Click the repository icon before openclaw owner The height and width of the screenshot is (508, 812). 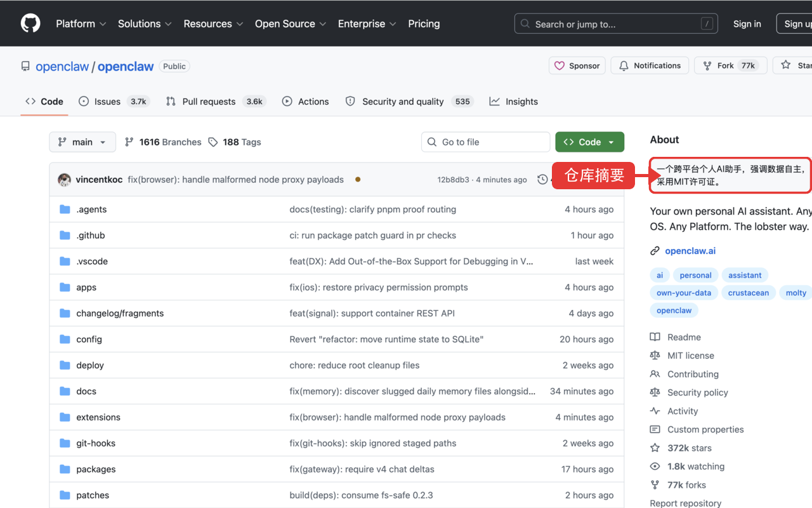coord(25,66)
